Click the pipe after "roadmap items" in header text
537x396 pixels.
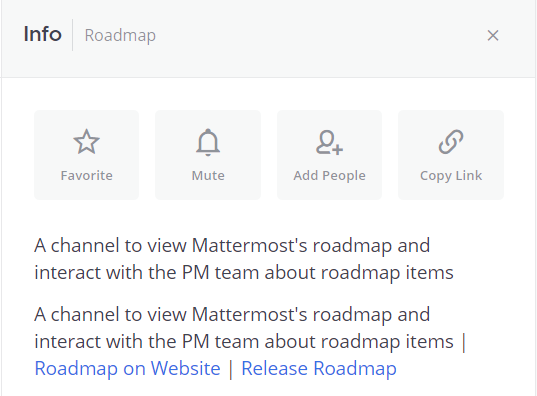click(464, 342)
